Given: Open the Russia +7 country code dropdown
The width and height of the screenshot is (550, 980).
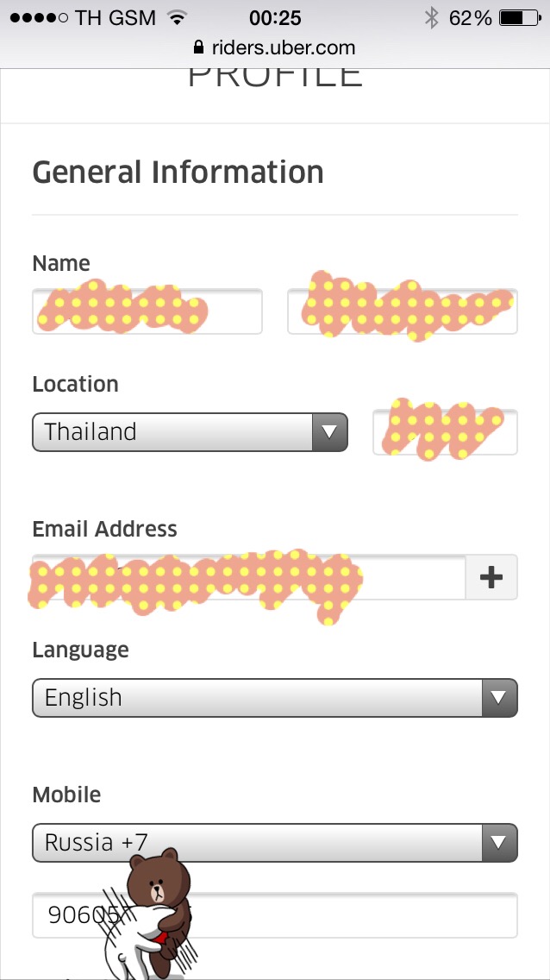Looking at the screenshot, I should point(275,843).
